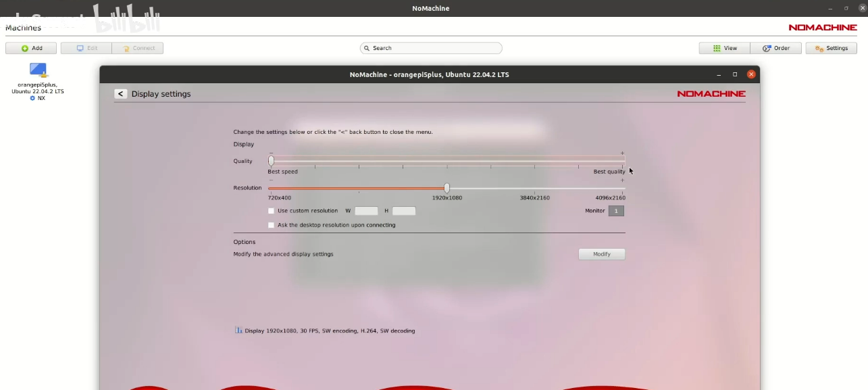Click the 720x400 resolution label

click(x=280, y=198)
